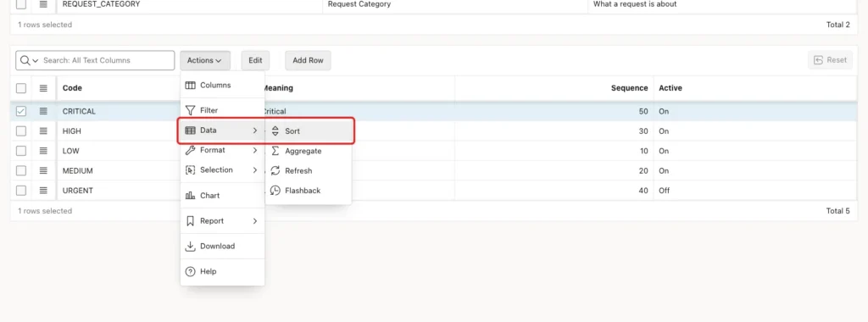Viewport: 868px width, 322px height.
Task: Open row menu icon for URGENT
Action: tap(43, 191)
